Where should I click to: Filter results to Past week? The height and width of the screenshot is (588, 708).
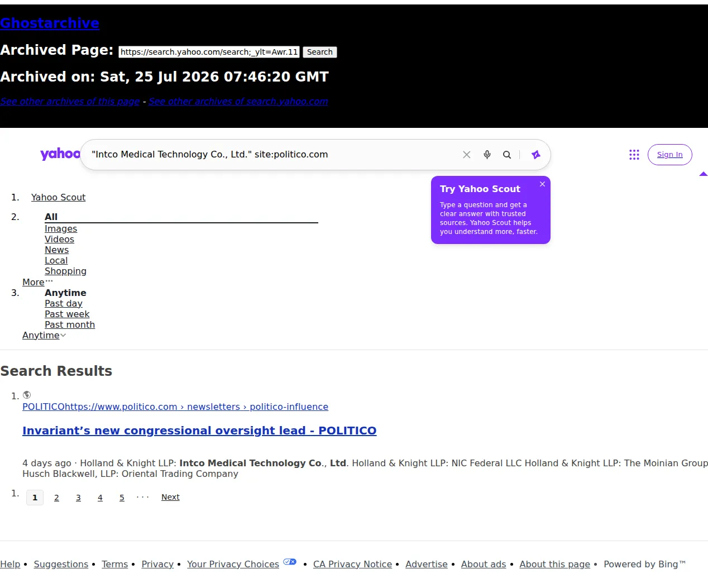coord(67,314)
